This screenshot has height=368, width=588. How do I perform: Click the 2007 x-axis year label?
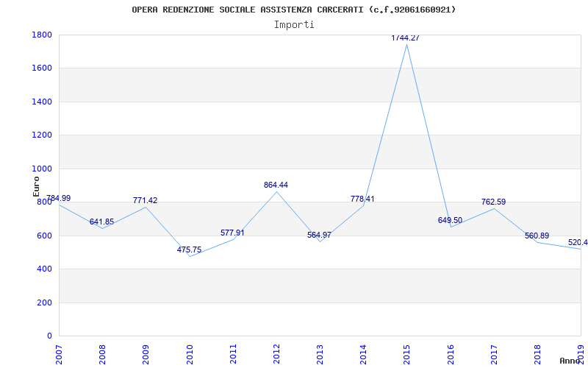click(x=60, y=354)
